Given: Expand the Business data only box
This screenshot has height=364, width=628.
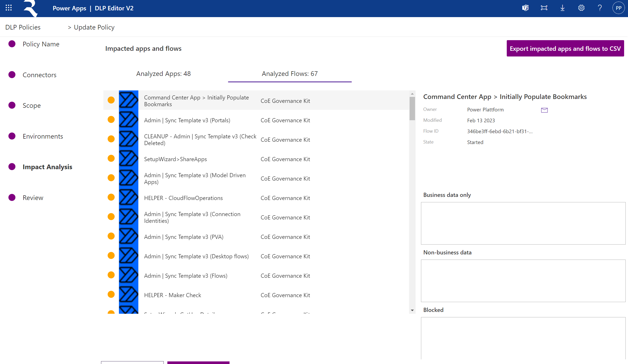Looking at the screenshot, I should coord(523,223).
